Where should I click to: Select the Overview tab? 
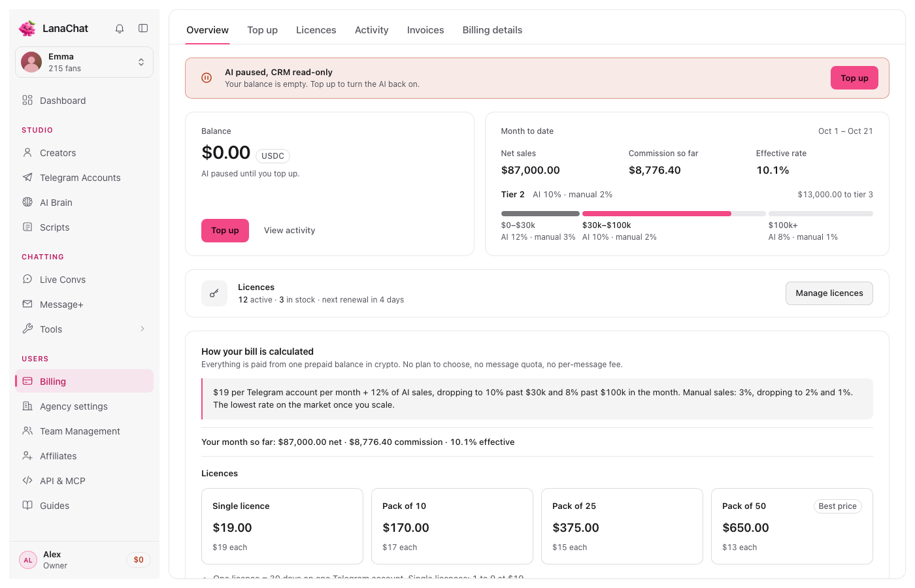click(x=207, y=30)
